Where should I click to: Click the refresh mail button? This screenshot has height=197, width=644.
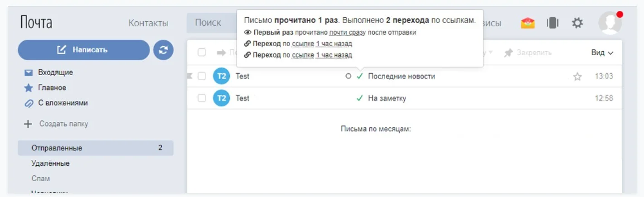point(163,50)
